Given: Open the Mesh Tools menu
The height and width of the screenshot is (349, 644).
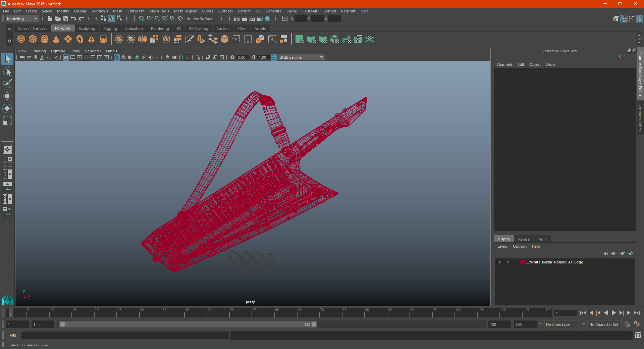Looking at the screenshot, I should pos(159,11).
